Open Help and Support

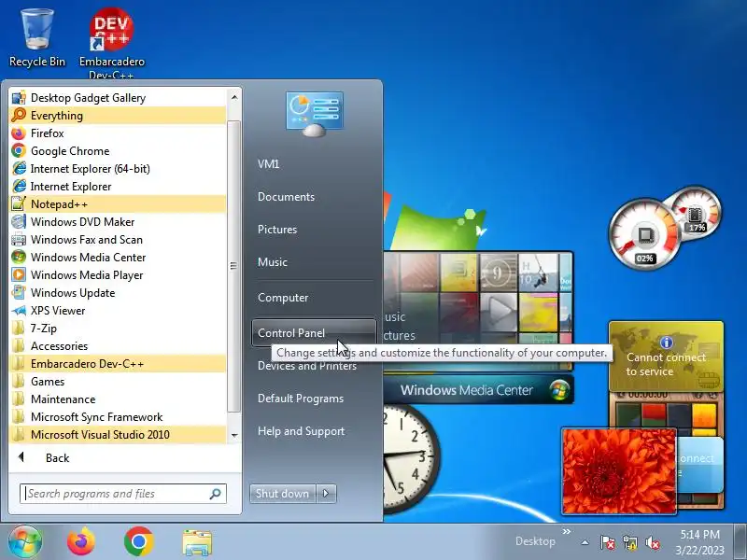[315, 431]
